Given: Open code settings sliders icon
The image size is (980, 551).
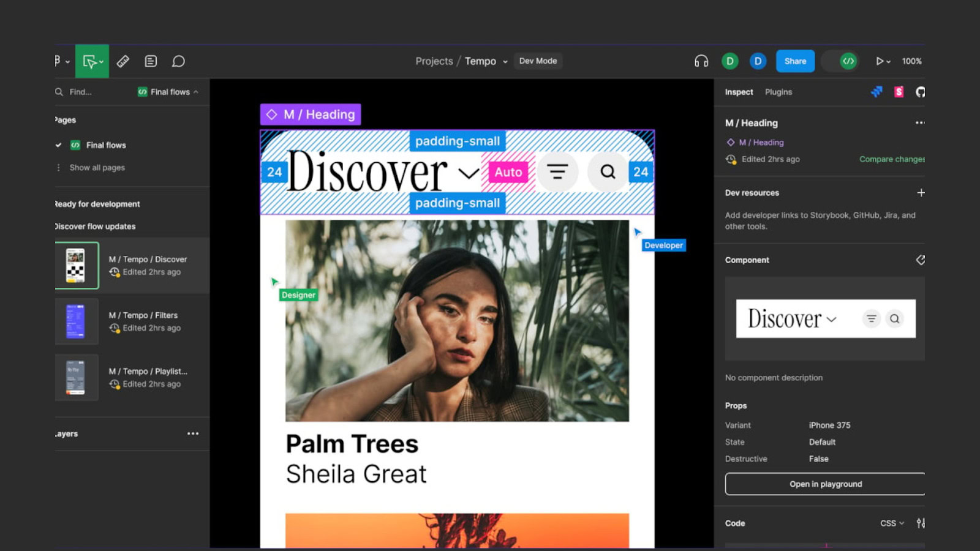Looking at the screenshot, I should [920, 523].
